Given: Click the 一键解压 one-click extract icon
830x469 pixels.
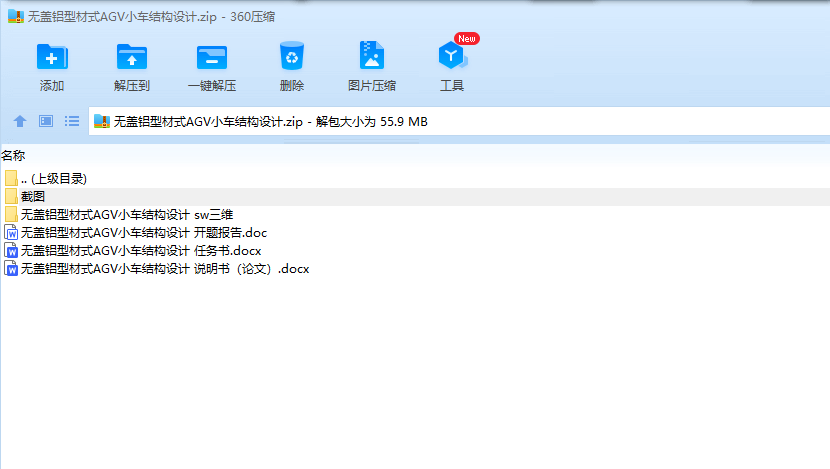Looking at the screenshot, I should [212, 57].
